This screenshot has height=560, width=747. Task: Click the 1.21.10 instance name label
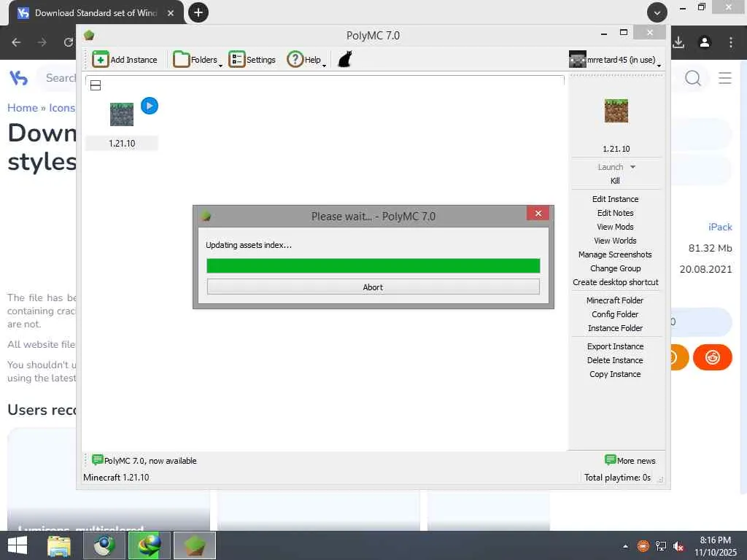pyautogui.click(x=122, y=144)
